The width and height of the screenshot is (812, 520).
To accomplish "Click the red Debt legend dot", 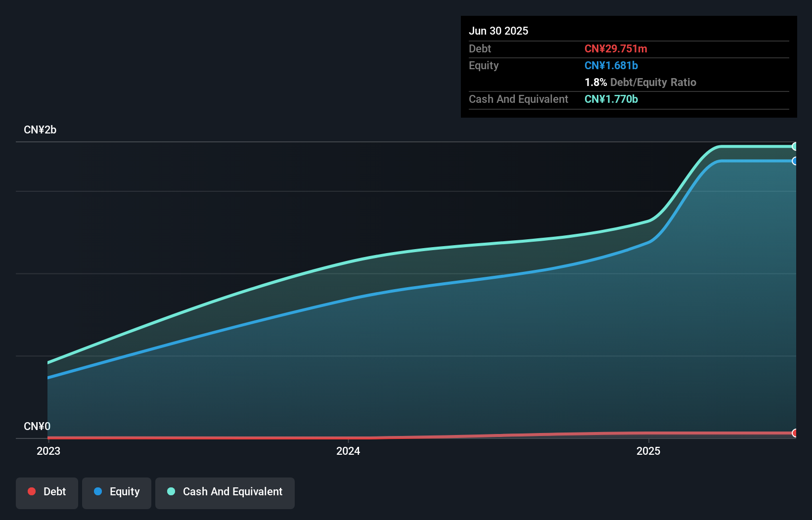I will [x=32, y=491].
